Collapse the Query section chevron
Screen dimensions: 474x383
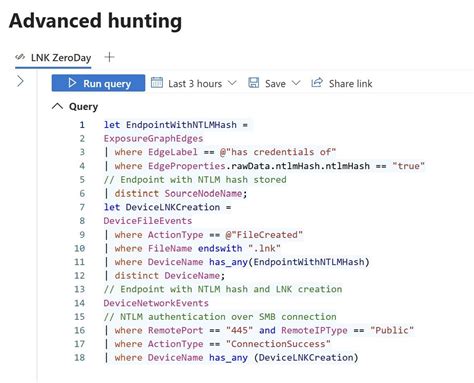(x=57, y=106)
